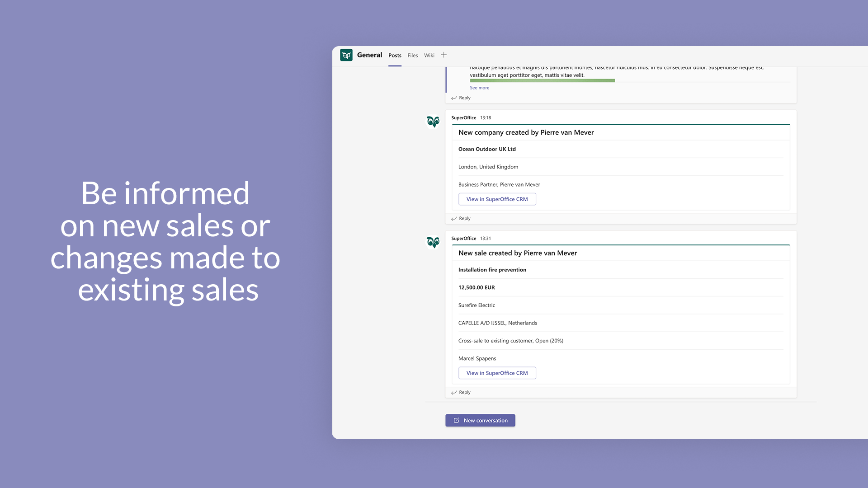Viewport: 868px width, 488px height.
Task: Click View in SuperOffice CRM for Installation fire prevention
Action: point(496,372)
